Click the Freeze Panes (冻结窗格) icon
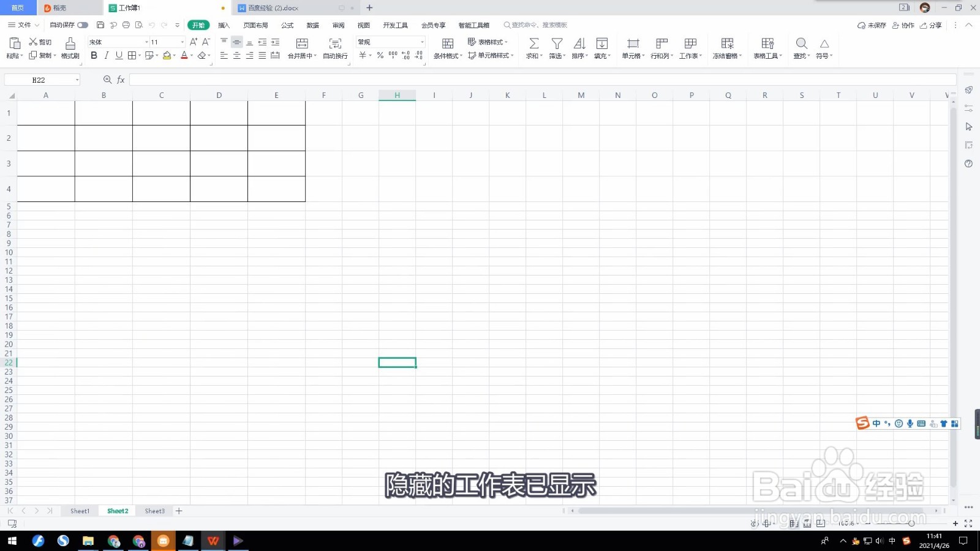The width and height of the screenshot is (980, 551). [727, 43]
